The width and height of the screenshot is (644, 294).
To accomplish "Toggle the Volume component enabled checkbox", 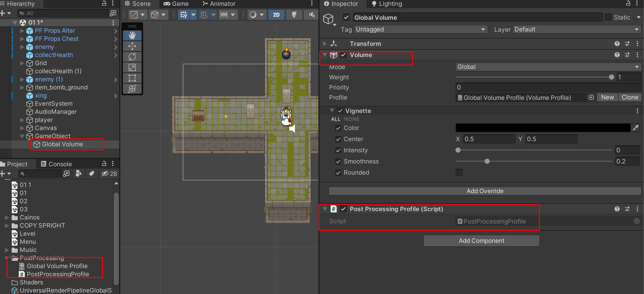I will [x=343, y=55].
